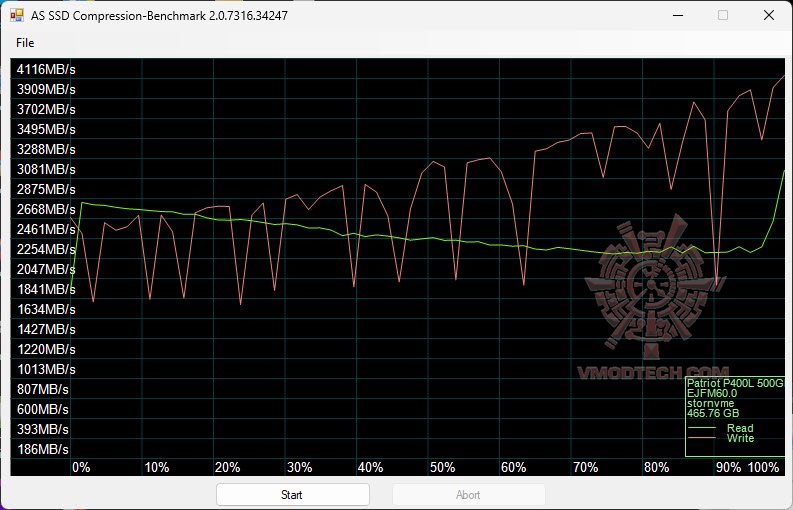This screenshot has width=793, height=510.
Task: Click the 0% x-axis label
Action: tap(81, 467)
